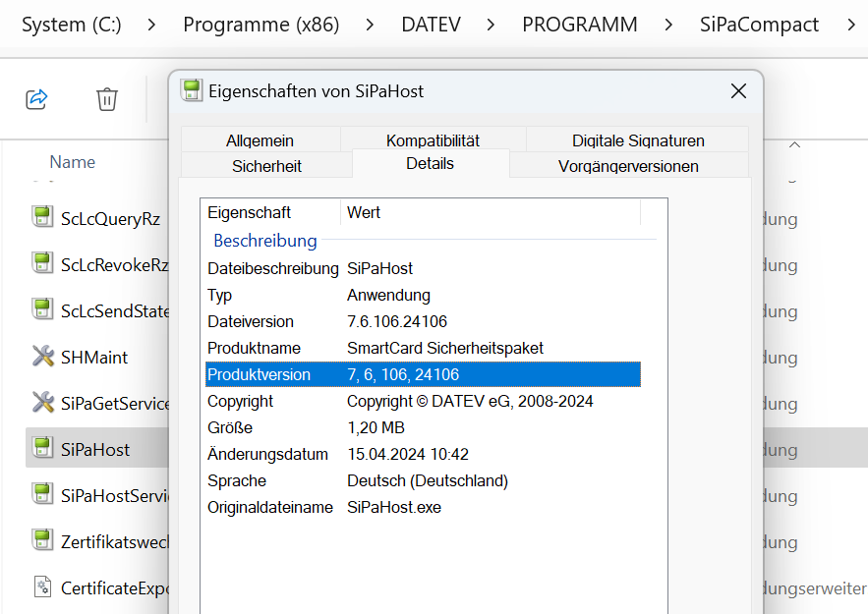Open the Vorgängerversionen tab
Viewport: 868px width, 614px height.
point(629,164)
